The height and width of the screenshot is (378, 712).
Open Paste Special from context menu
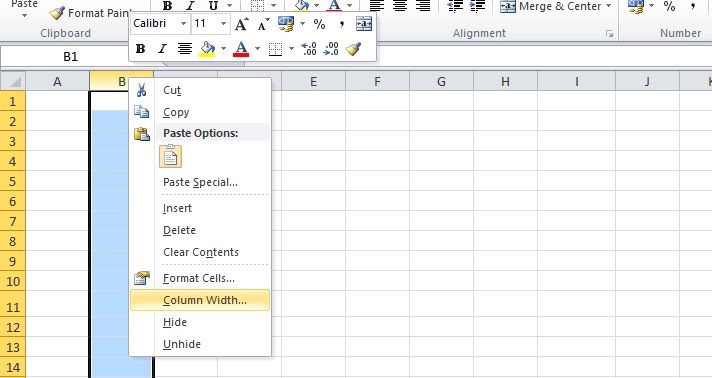[x=200, y=182]
